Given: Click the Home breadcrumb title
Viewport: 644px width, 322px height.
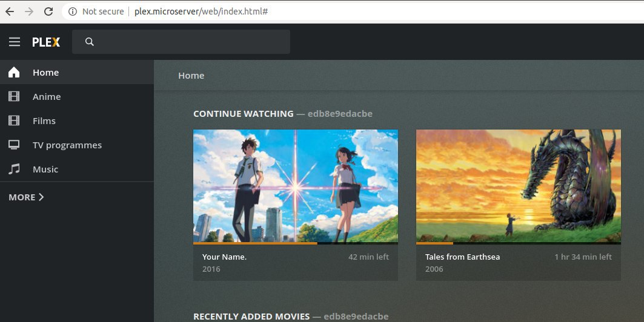Looking at the screenshot, I should coord(191,76).
